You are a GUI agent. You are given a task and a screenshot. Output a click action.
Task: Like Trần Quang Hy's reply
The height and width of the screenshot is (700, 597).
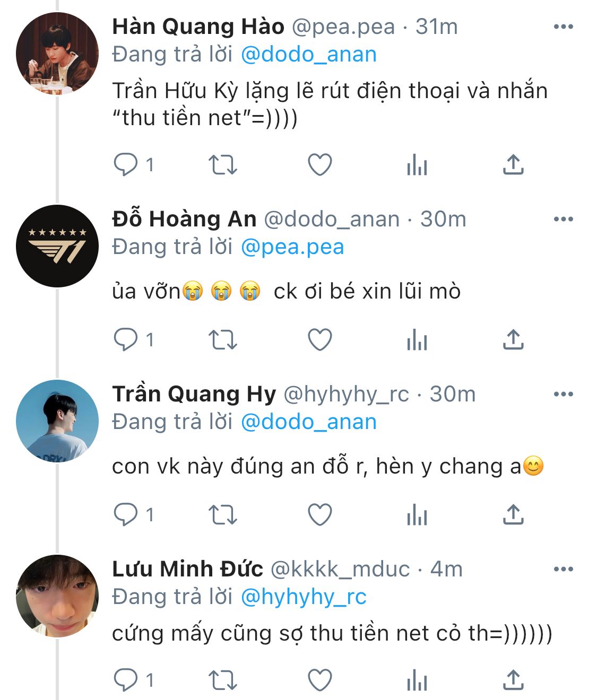[x=320, y=514]
